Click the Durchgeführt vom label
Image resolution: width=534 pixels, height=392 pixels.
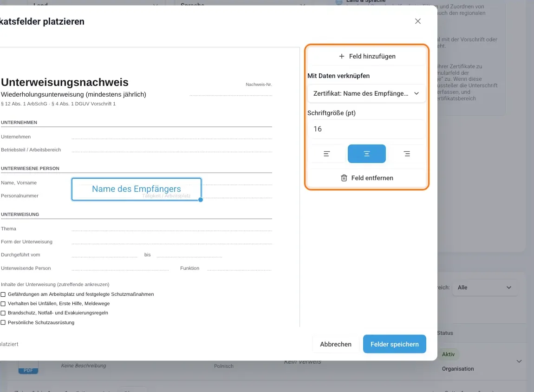20,255
